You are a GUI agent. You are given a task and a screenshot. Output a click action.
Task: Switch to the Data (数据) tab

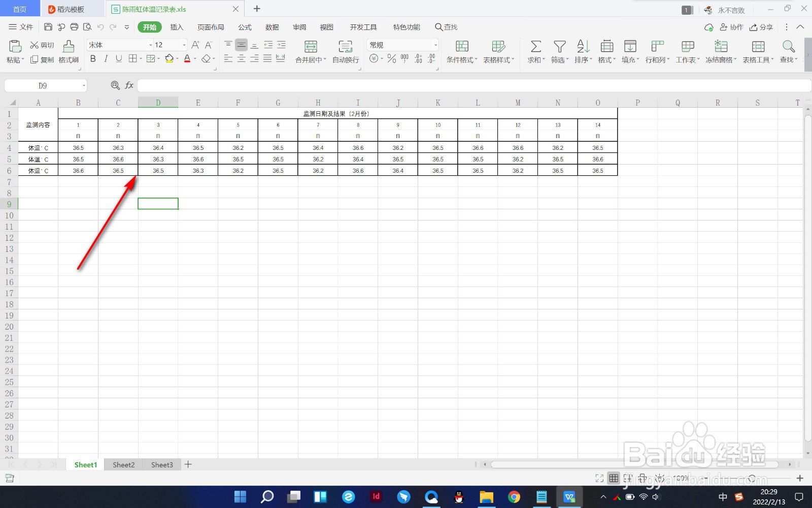click(x=272, y=27)
